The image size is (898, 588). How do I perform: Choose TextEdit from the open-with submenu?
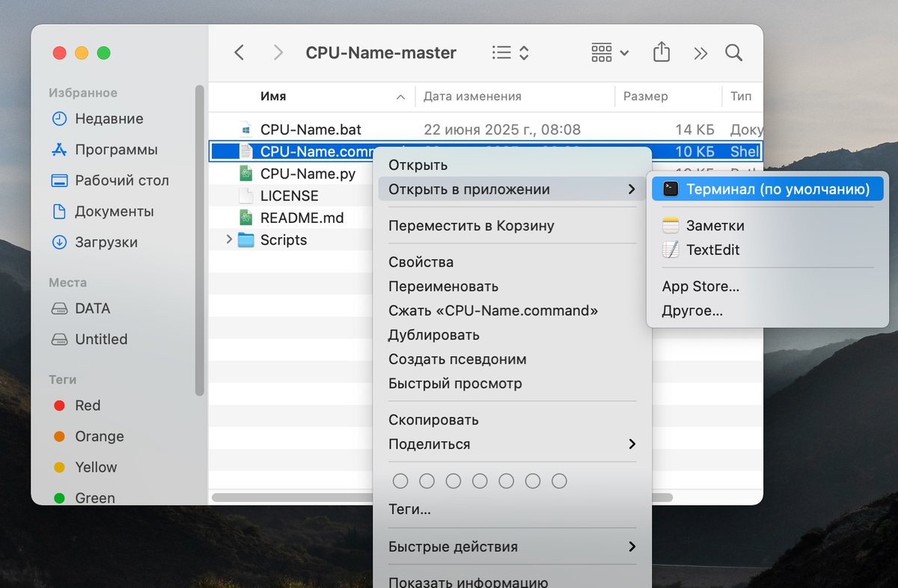tap(712, 250)
